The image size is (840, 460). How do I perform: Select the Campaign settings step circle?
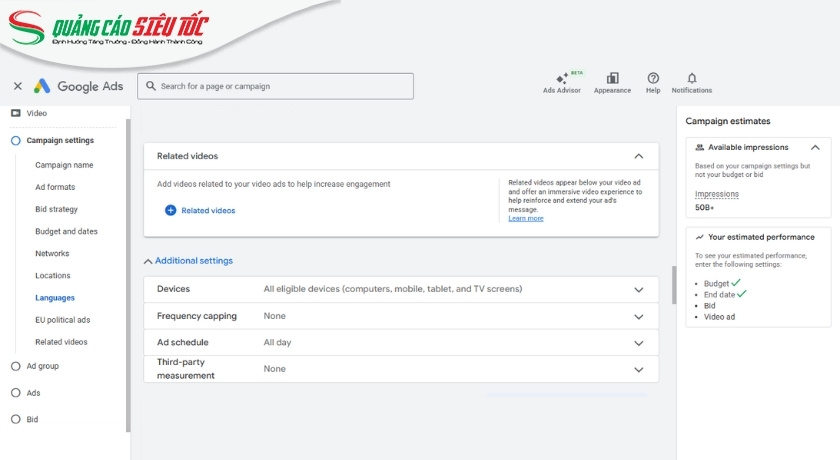click(x=15, y=141)
